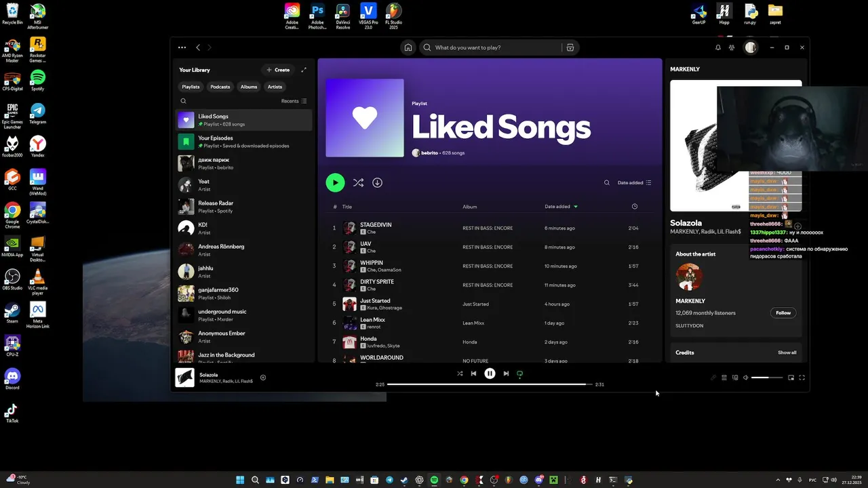Open the Browse icon in search bar

(x=570, y=47)
